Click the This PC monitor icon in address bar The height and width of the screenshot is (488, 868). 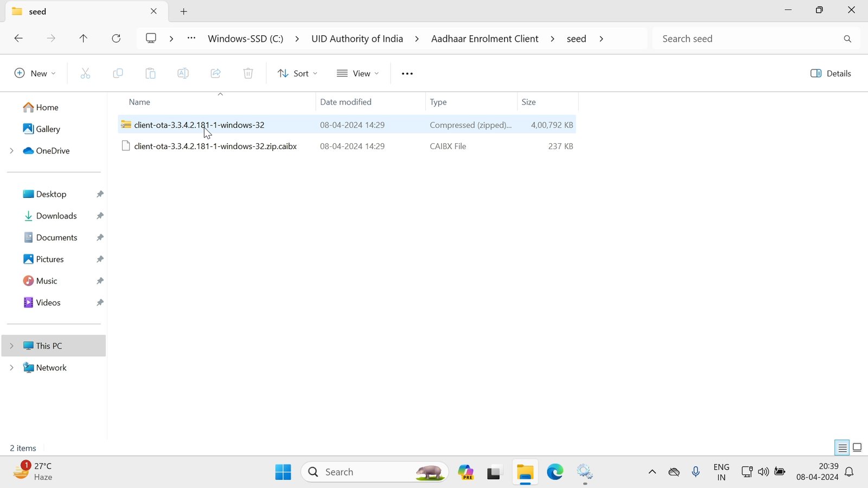tap(151, 38)
